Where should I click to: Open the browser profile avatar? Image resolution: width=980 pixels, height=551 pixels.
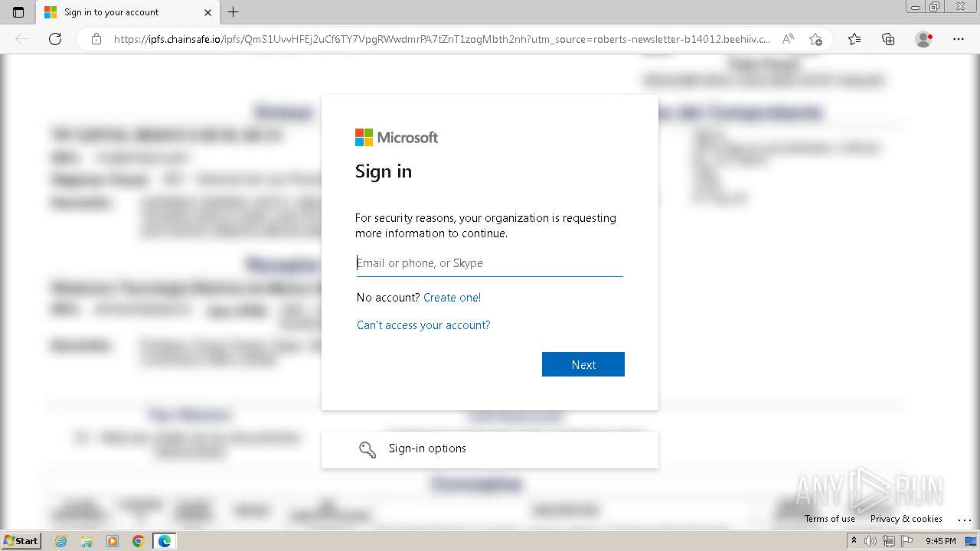(924, 39)
